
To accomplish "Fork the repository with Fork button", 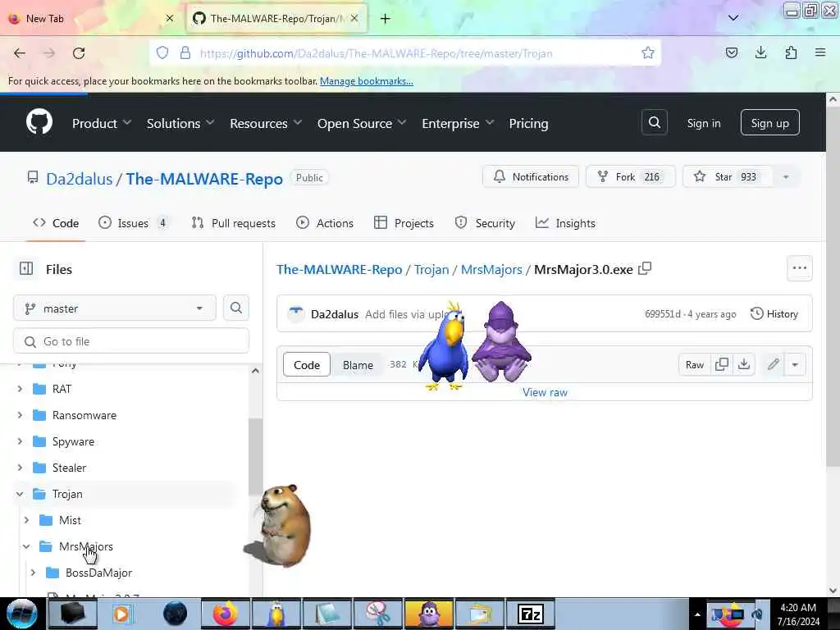I will (630, 177).
